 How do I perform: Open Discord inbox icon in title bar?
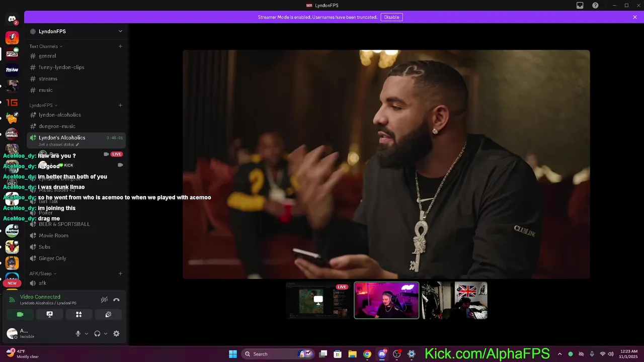click(580, 6)
